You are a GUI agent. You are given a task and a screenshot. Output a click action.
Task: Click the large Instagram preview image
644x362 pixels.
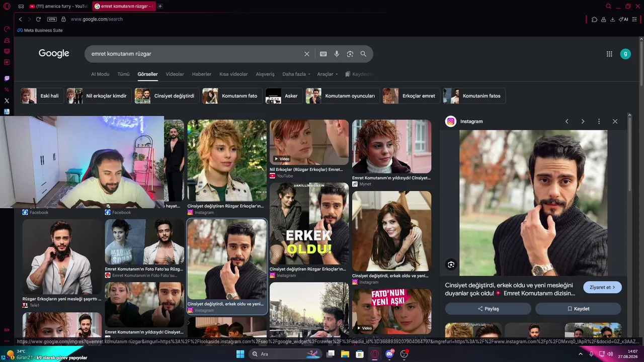533,203
